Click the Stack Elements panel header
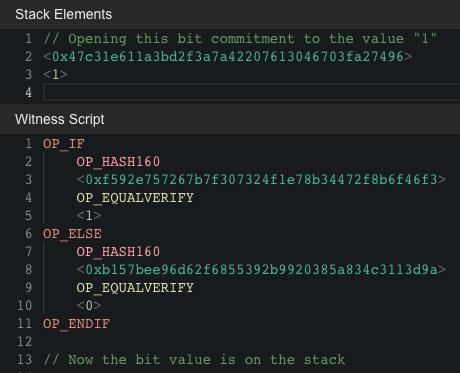 click(230, 14)
